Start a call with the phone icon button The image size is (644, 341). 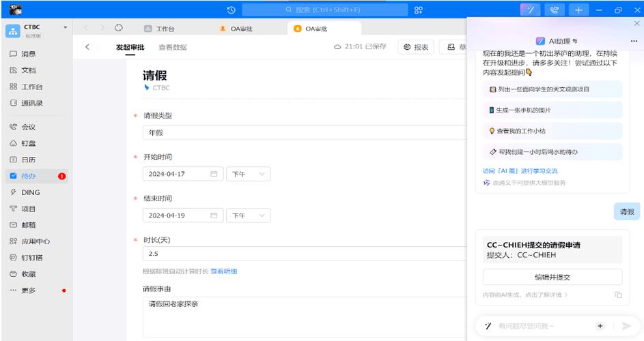point(555,10)
